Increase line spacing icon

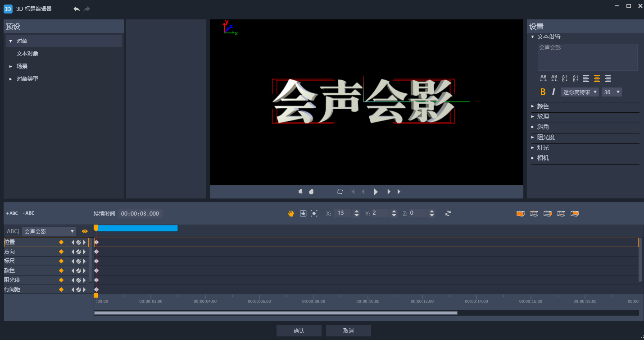[565, 78]
